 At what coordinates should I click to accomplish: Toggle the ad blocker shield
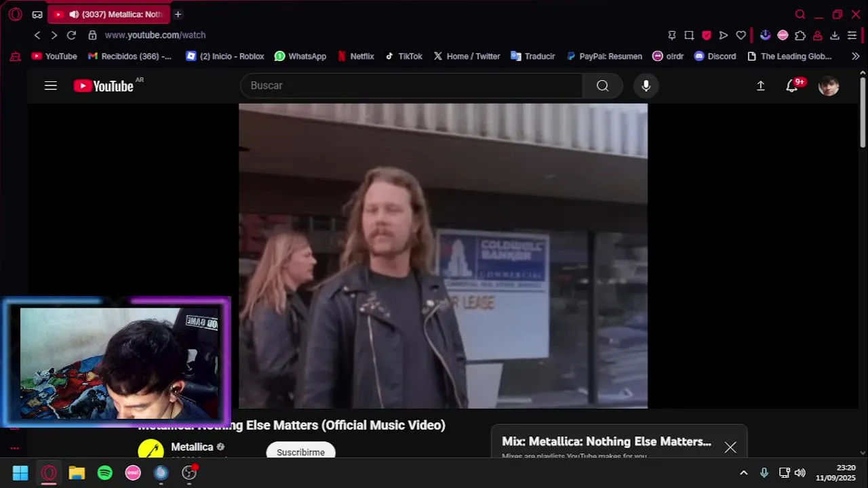(x=707, y=35)
